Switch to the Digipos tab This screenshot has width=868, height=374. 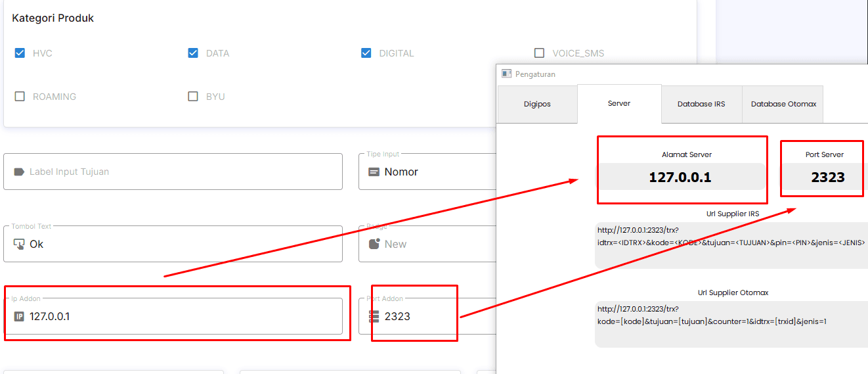pos(537,104)
